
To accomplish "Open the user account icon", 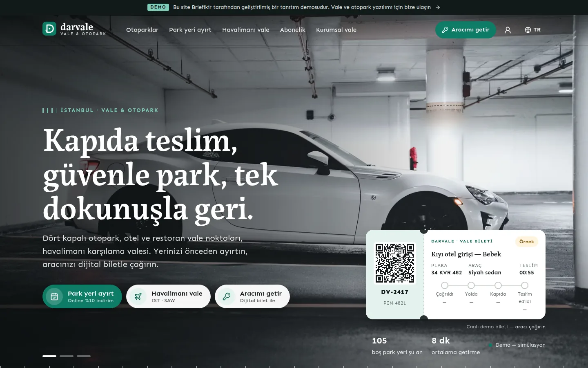I will point(508,30).
